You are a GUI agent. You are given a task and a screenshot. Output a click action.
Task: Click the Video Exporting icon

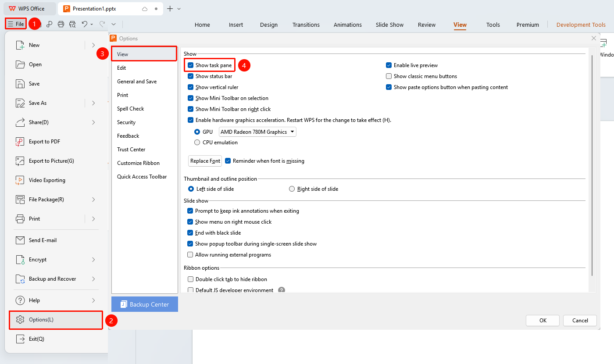20,180
